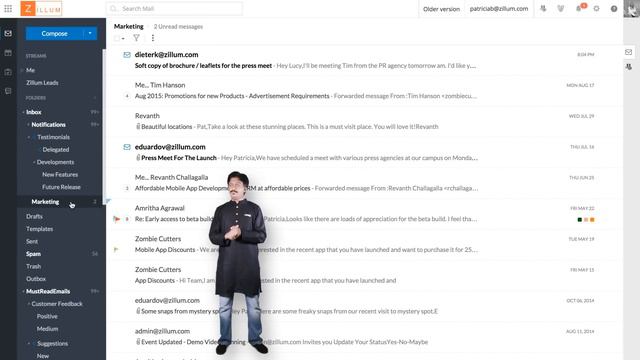Collapse the Testimonials subfolder
Screen dimensions: 640x360
click(x=29, y=137)
